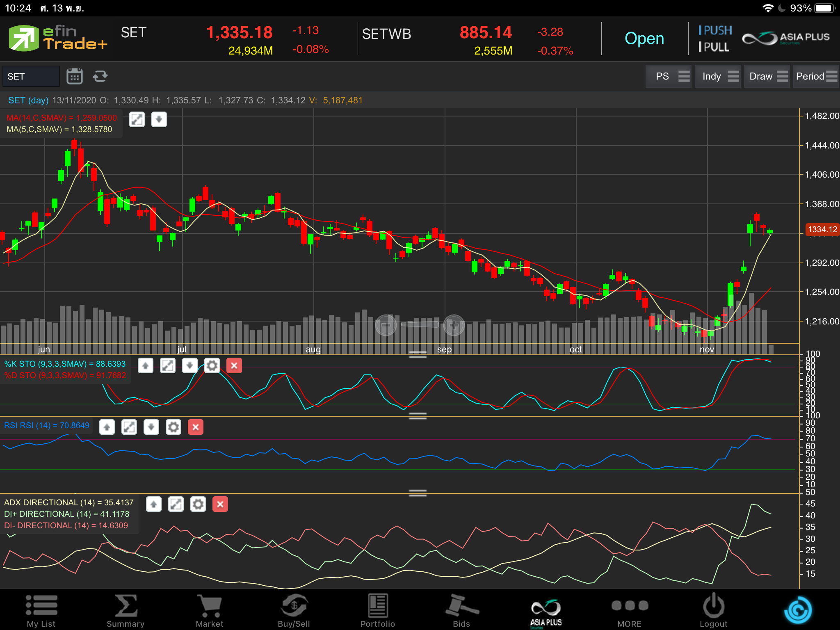The width and height of the screenshot is (840, 630).
Task: Open the calendar date picker icon
Action: [74, 76]
